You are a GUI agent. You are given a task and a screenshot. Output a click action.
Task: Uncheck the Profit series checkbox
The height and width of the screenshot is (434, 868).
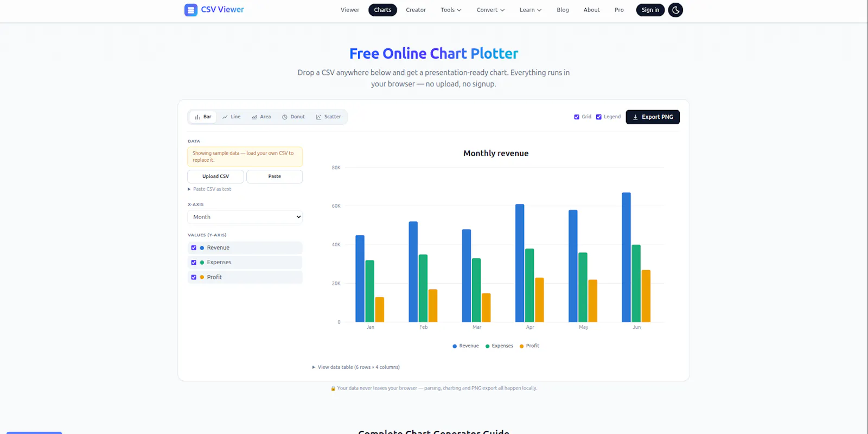tap(194, 277)
